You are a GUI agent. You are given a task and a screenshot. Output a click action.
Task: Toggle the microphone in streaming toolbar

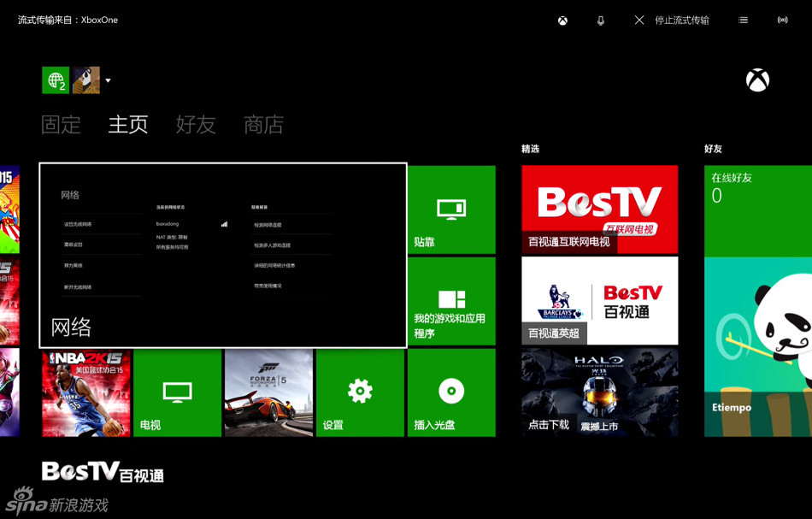coord(601,21)
